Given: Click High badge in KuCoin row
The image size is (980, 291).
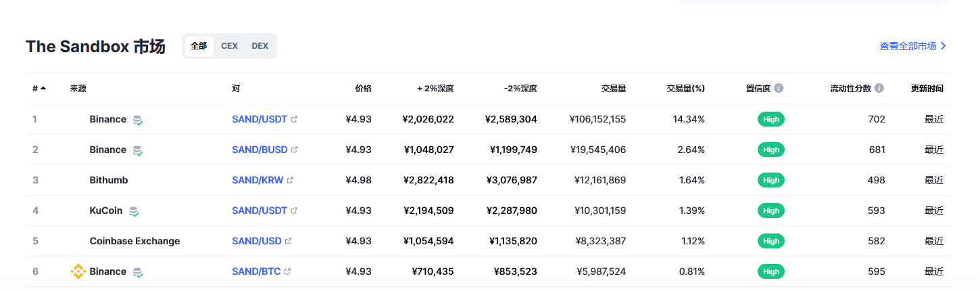Looking at the screenshot, I should 771,210.
